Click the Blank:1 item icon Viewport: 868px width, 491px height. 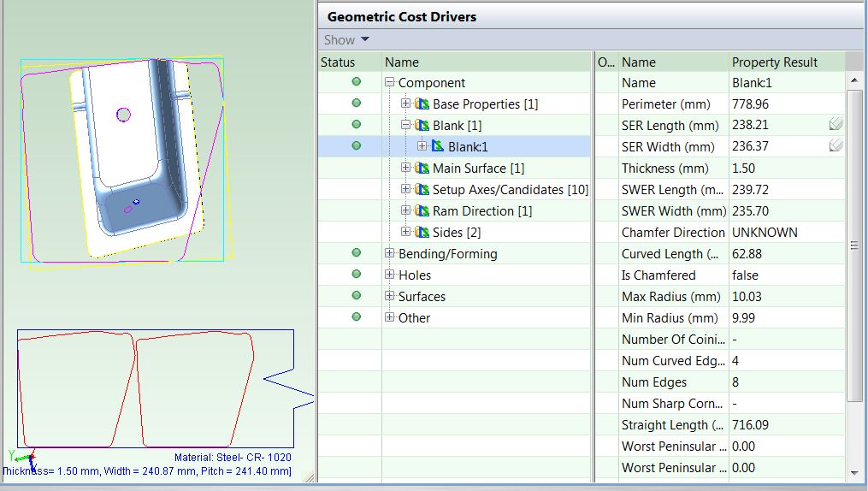click(x=438, y=147)
